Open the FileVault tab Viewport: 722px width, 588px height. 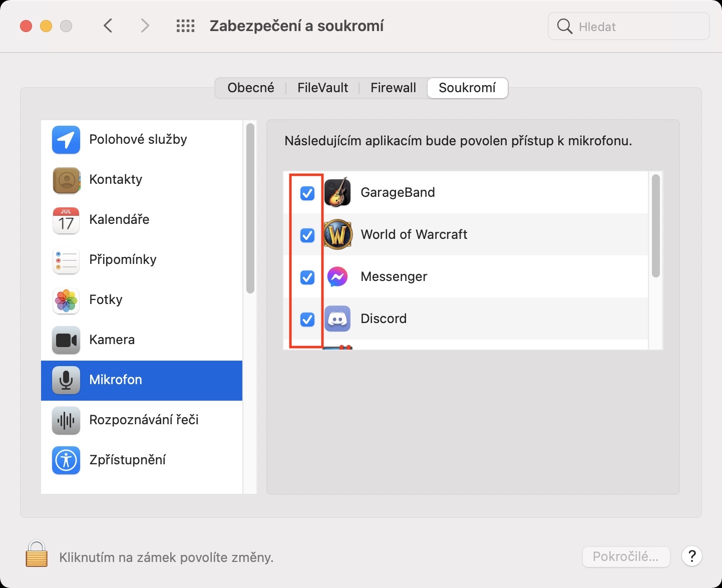pyautogui.click(x=322, y=88)
